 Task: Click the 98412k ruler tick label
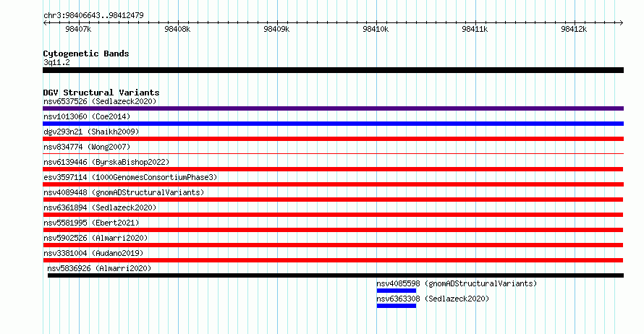(574, 29)
